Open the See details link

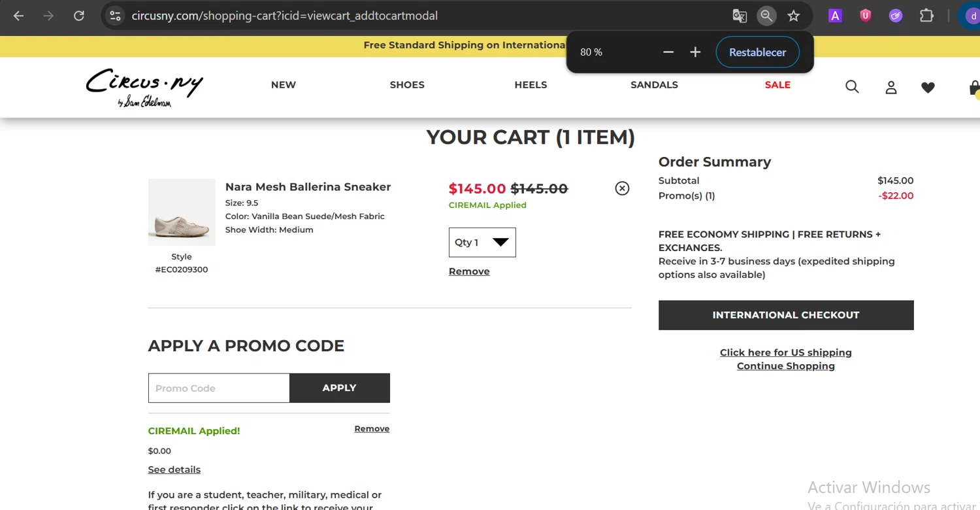coord(174,469)
